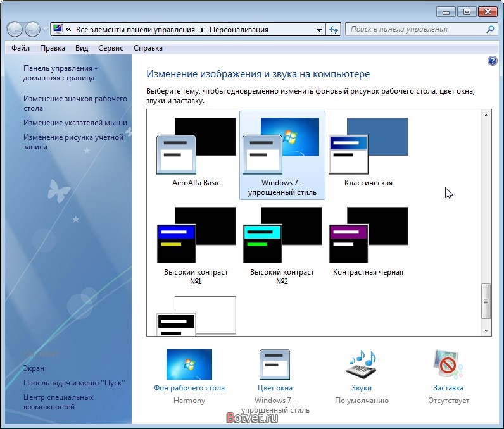The image size is (504, 429).
Task: Select the Высокий контраст №1 theme
Action: (x=196, y=246)
